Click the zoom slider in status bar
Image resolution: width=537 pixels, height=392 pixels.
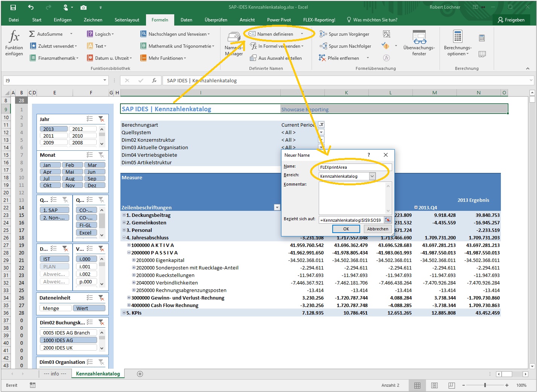pos(485,385)
